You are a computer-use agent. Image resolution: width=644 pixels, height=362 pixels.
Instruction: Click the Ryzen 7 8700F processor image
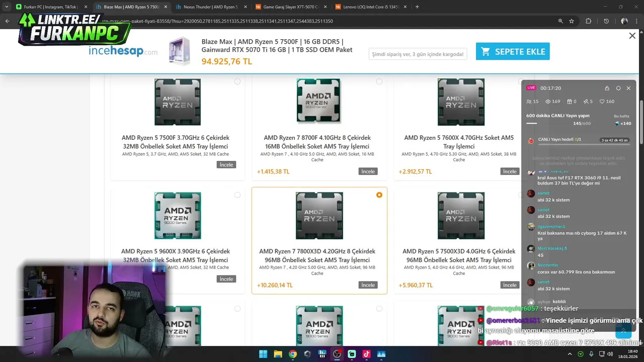tap(319, 101)
